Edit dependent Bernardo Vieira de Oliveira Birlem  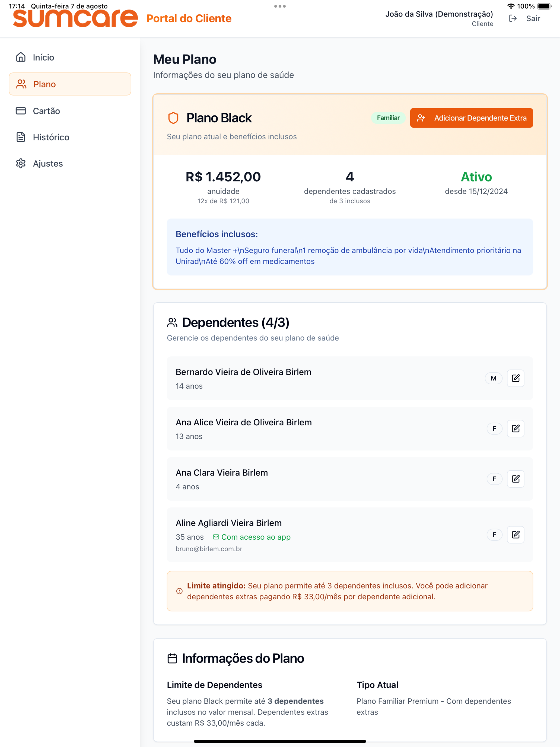pyautogui.click(x=516, y=378)
